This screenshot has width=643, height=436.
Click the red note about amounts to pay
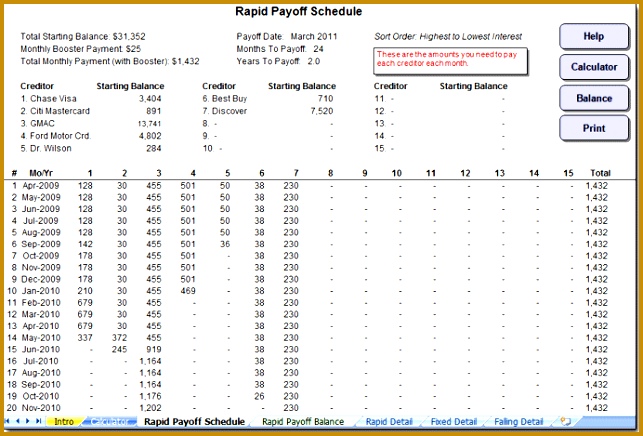coord(450,62)
